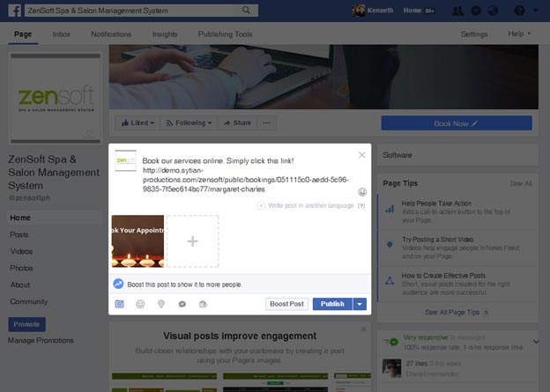The width and height of the screenshot is (550, 392).
Task: Open notifications globe icon
Action: coord(494,11)
